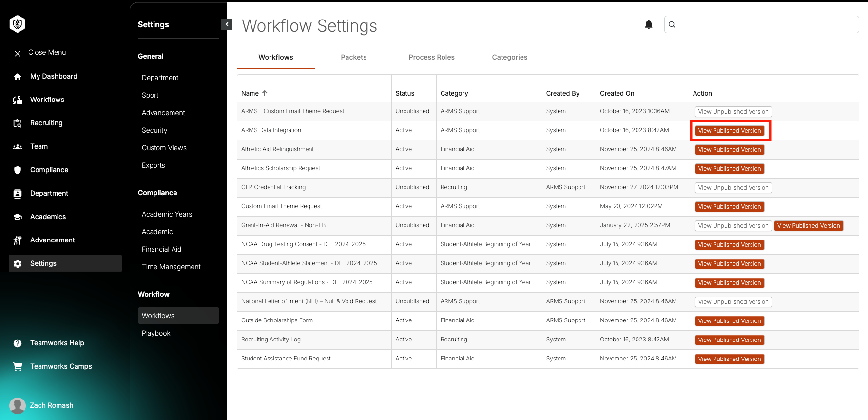Click the Teamworks Help question icon
The image size is (868, 420).
pos(18,343)
